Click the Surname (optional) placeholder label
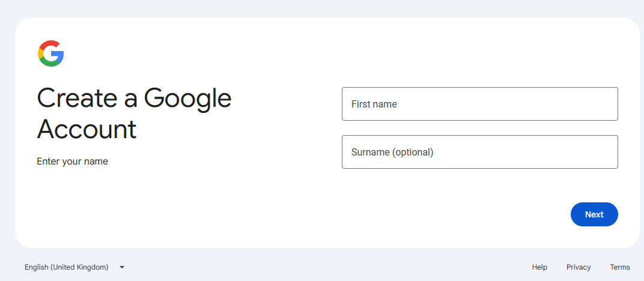The height and width of the screenshot is (281, 644). [x=392, y=152]
